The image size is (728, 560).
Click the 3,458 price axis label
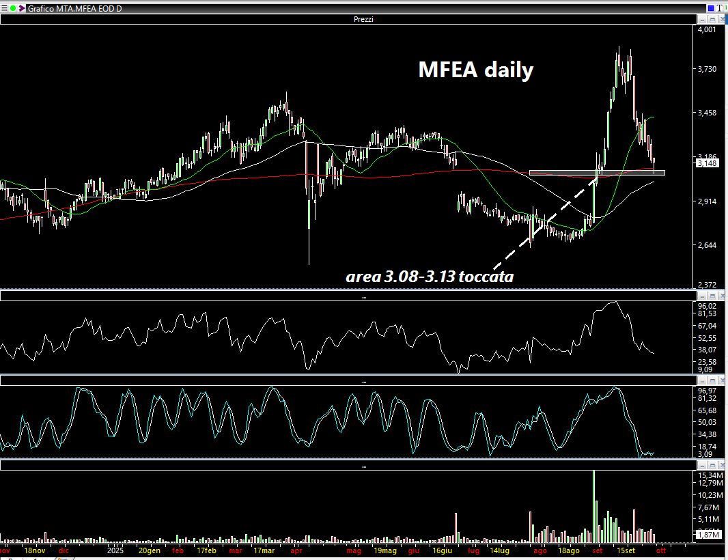[707, 113]
